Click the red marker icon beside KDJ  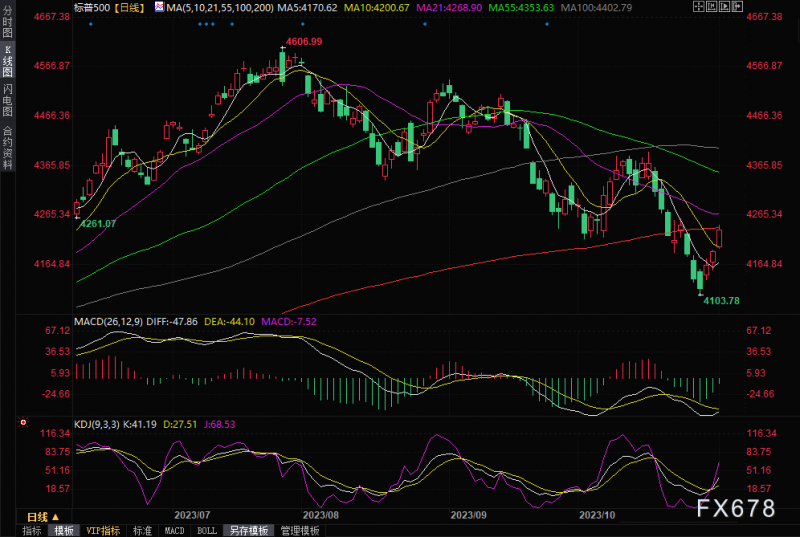(22, 424)
